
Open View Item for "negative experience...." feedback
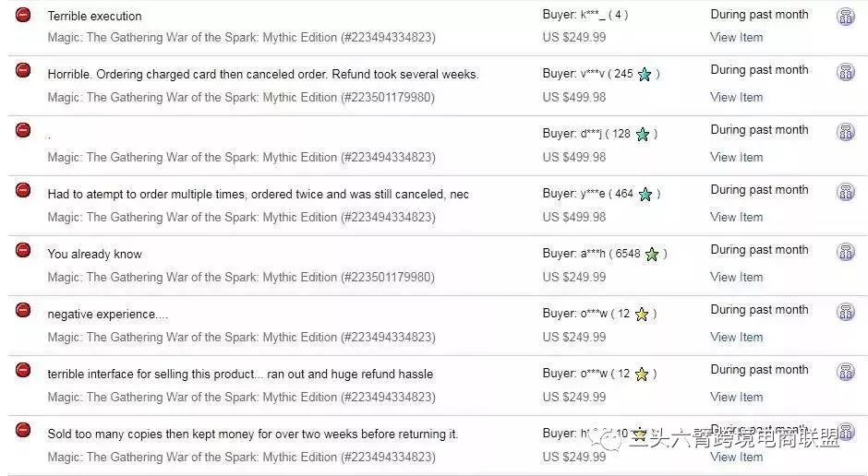click(736, 337)
